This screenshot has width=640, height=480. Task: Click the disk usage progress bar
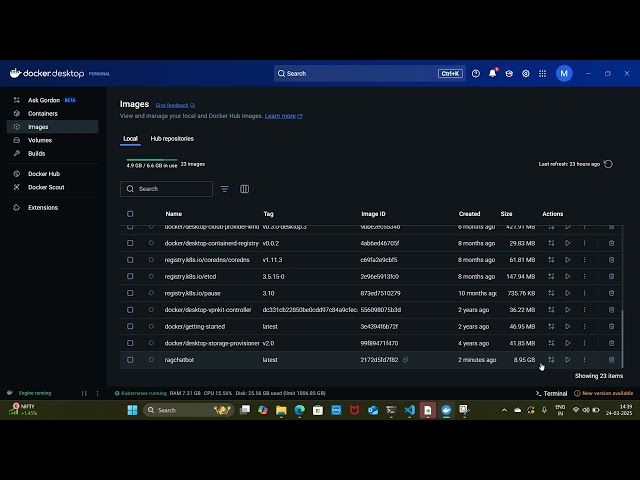tap(152, 160)
